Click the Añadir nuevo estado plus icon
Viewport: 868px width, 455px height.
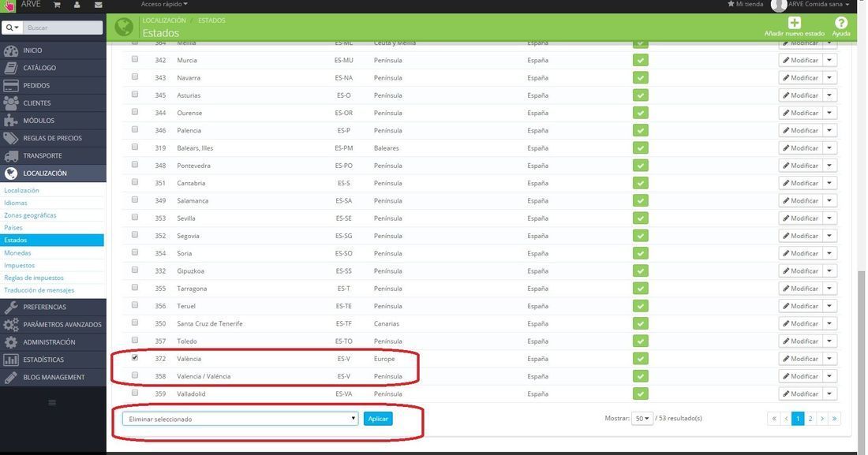pyautogui.click(x=795, y=23)
